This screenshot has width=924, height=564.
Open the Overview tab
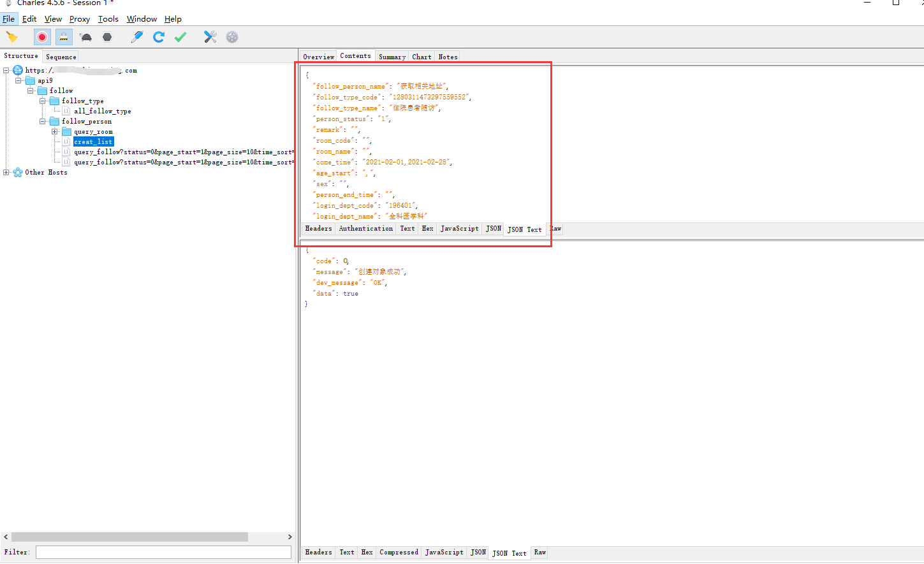point(319,57)
